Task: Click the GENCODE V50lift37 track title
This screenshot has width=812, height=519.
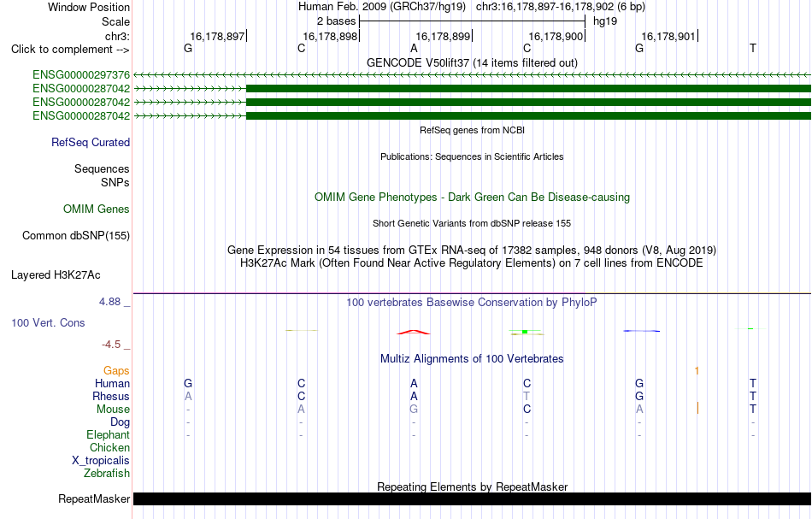Action: click(x=472, y=62)
